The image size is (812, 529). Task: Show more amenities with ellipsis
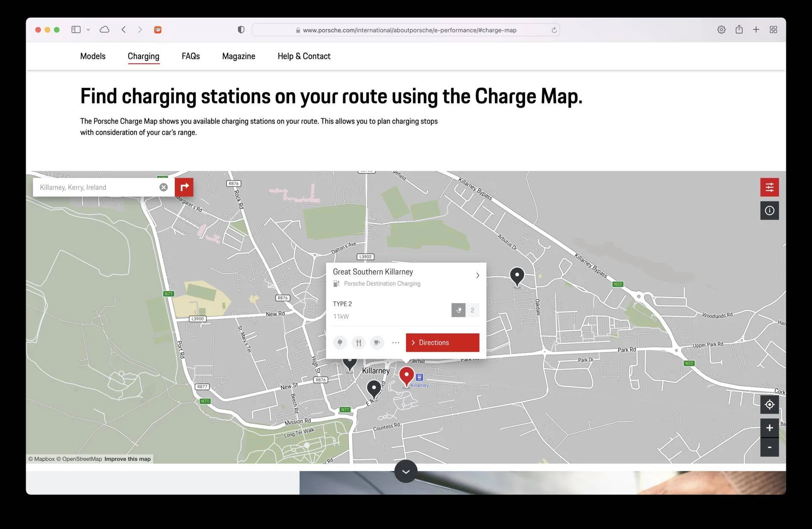[x=396, y=343]
